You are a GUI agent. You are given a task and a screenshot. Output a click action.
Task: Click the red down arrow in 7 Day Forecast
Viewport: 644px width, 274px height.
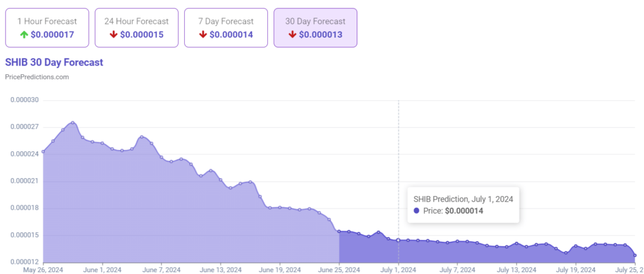[x=203, y=34]
